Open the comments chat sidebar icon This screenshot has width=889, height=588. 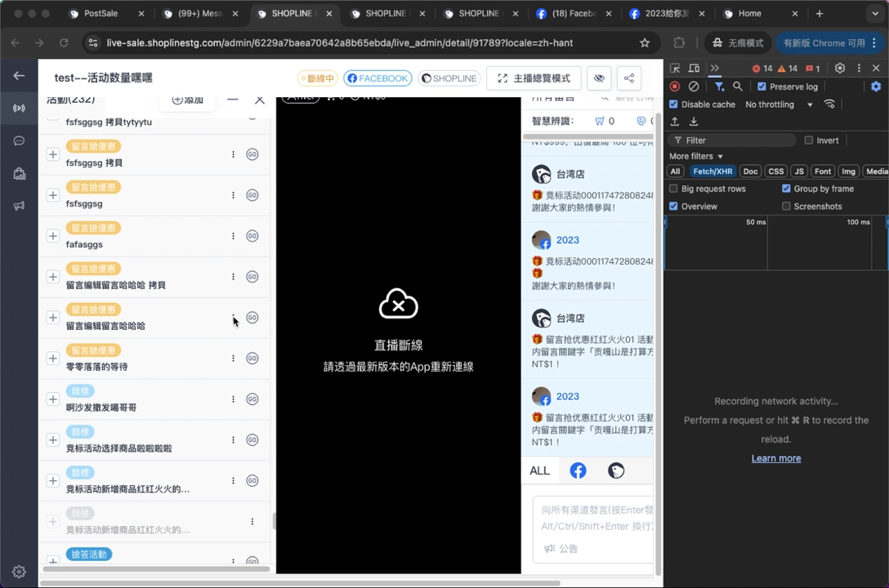coord(19,140)
